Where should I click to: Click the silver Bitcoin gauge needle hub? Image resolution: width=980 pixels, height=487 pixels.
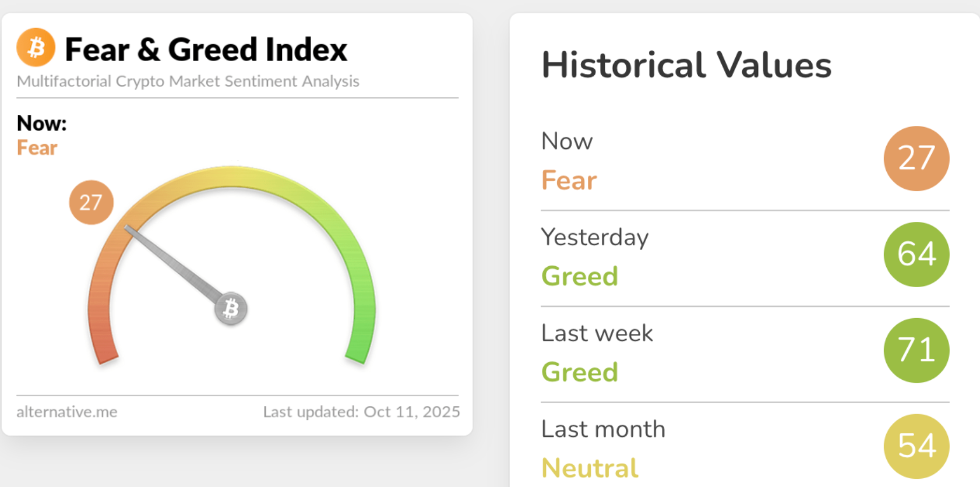point(231,309)
